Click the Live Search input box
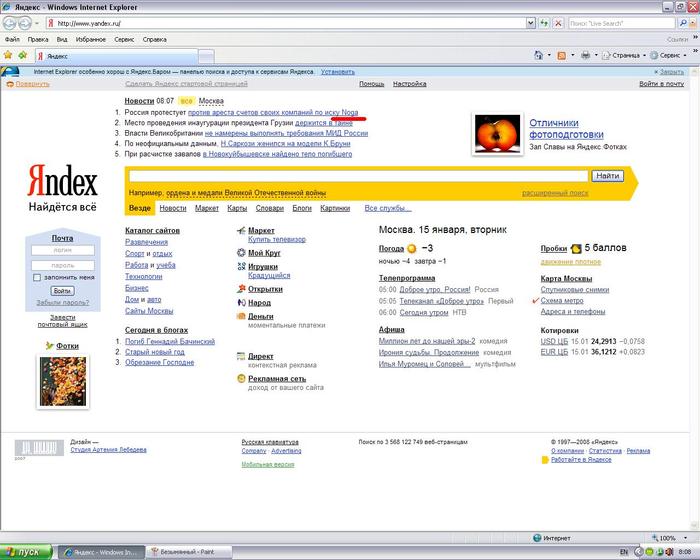The height and width of the screenshot is (560, 700). (621, 23)
